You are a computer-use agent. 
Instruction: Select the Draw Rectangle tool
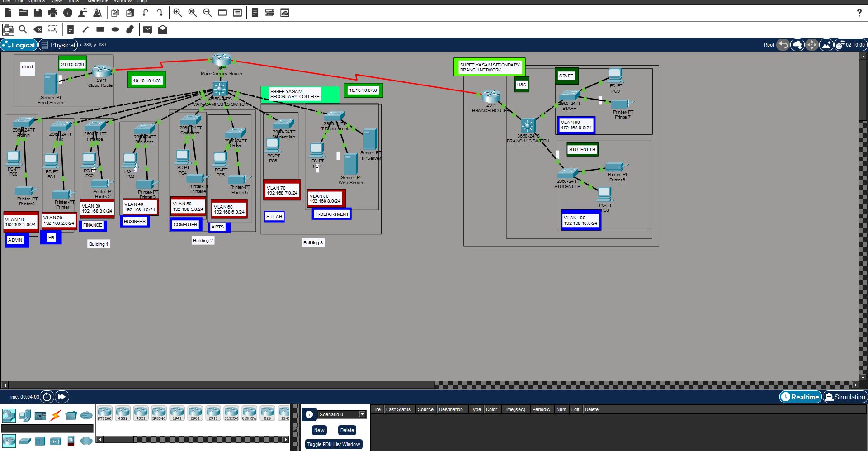point(100,29)
